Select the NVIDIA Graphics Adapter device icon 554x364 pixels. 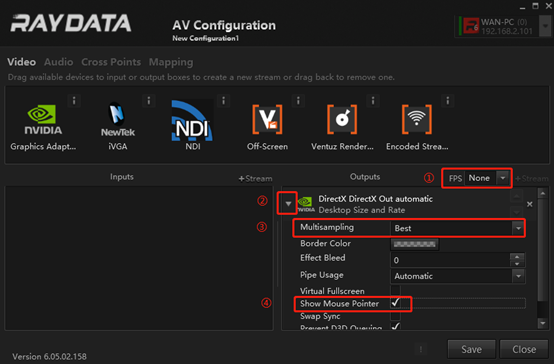[43, 120]
